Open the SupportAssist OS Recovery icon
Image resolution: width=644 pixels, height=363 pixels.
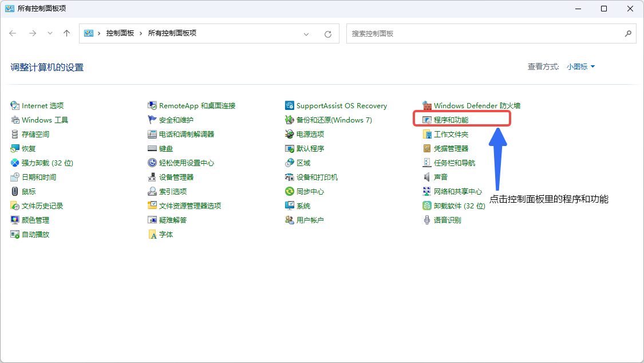(290, 106)
